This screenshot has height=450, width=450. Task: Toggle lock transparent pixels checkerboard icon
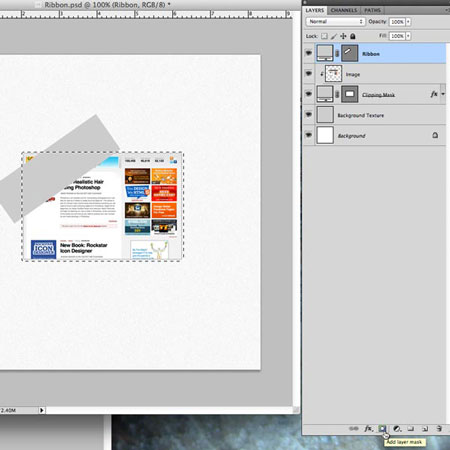(x=324, y=36)
